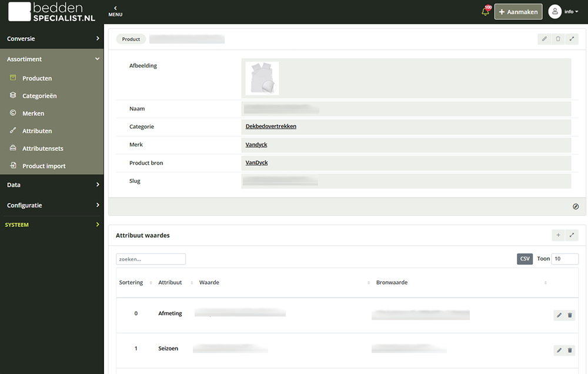Follow the Vandyck merk link
The width and height of the screenshot is (588, 374).
[256, 145]
